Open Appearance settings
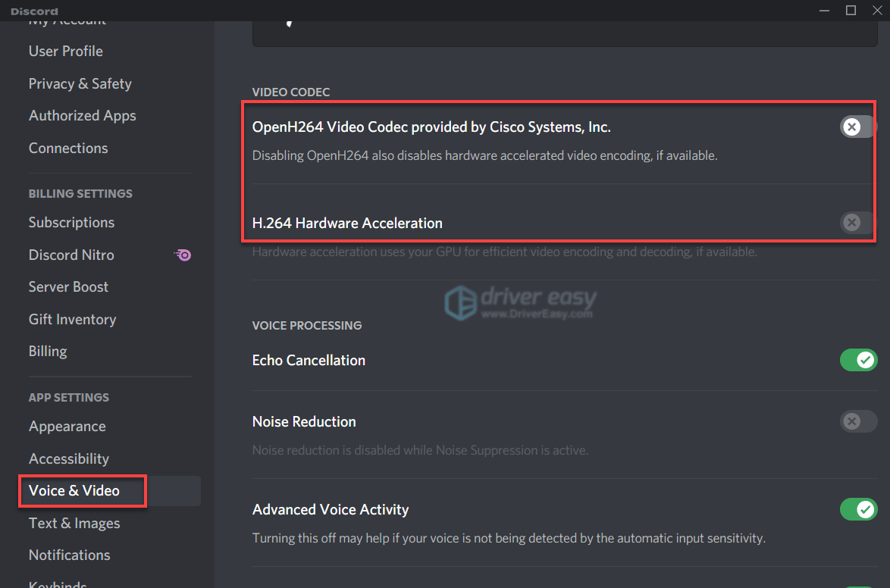This screenshot has width=890, height=588. click(x=67, y=426)
